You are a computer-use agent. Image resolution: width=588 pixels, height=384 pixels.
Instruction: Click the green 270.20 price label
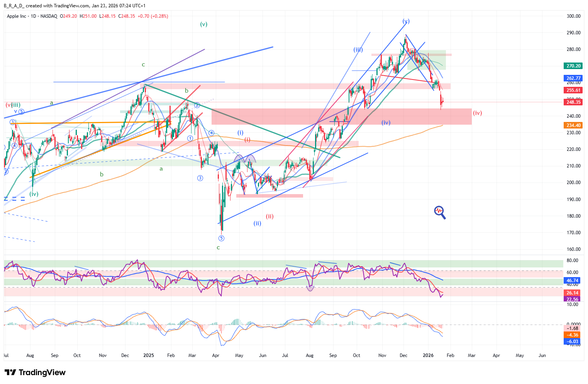coord(573,66)
